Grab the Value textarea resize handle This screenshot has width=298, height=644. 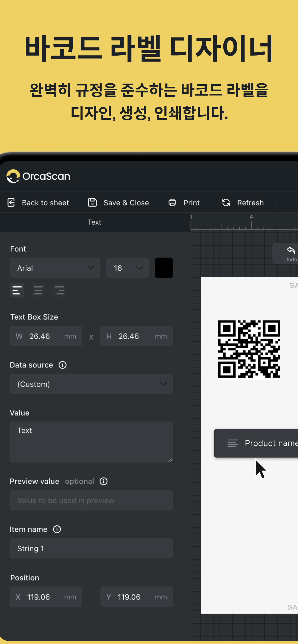tap(170, 460)
